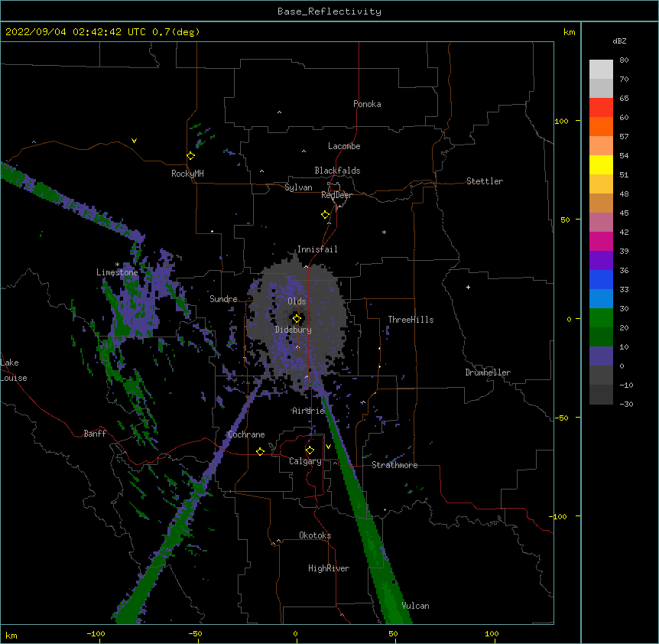Click the Limestone location label
The image size is (659, 644).
coord(117,272)
